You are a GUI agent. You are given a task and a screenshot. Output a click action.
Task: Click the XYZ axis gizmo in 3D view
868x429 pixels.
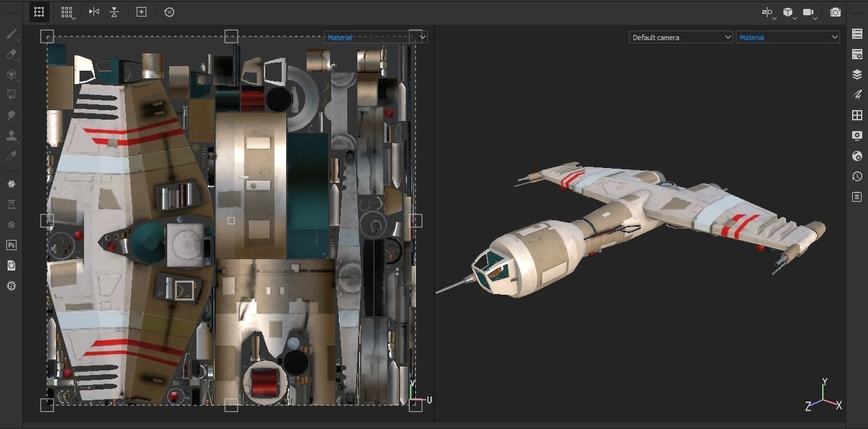[x=824, y=395]
